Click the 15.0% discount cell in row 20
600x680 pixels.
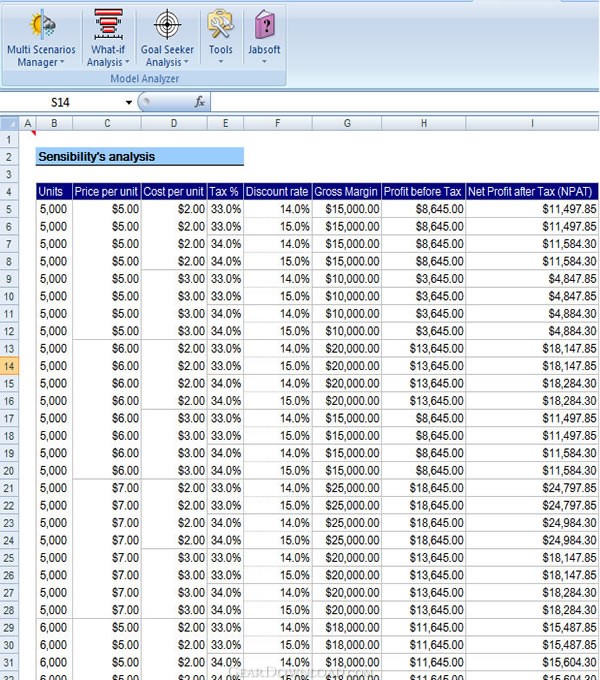click(277, 471)
